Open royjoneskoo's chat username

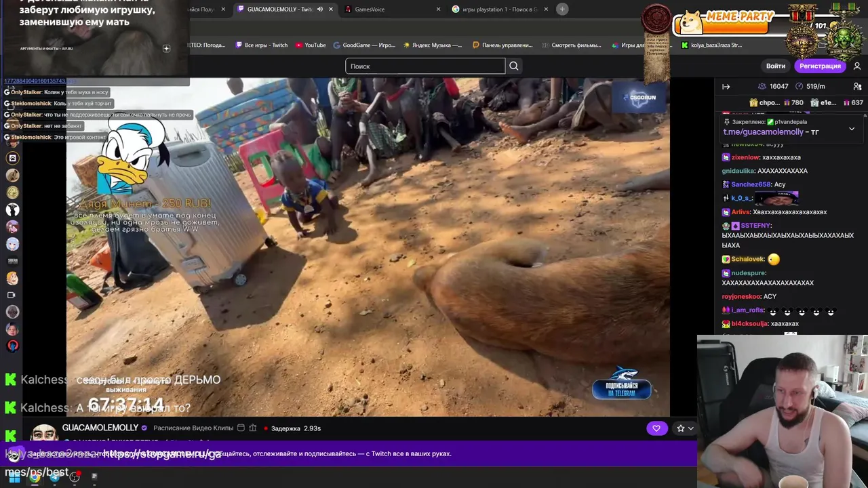[x=741, y=296]
